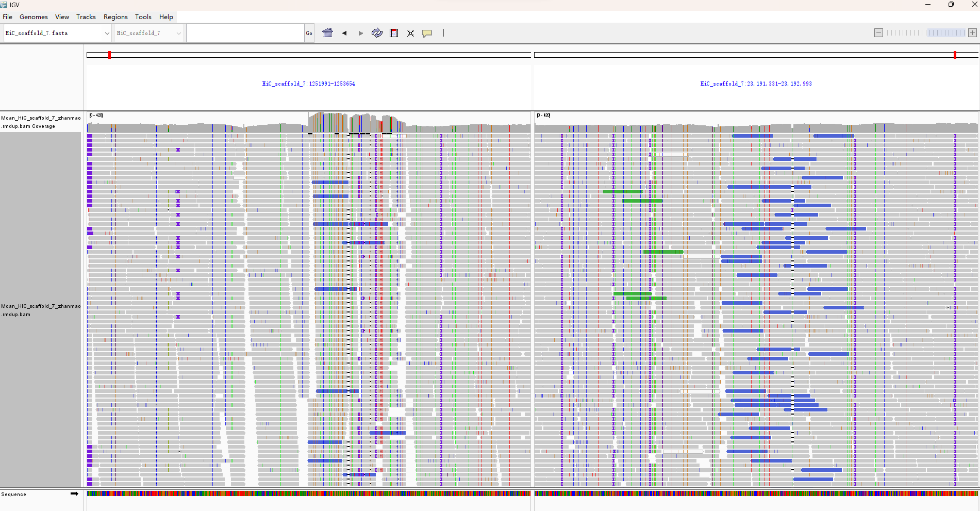This screenshot has width=980, height=511.
Task: Click the Go button
Action: tap(309, 33)
